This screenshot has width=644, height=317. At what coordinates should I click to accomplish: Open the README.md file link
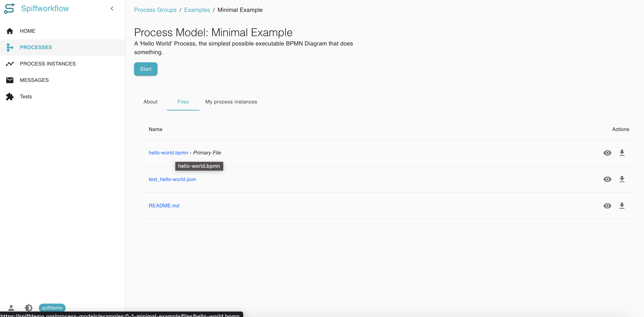coord(164,206)
